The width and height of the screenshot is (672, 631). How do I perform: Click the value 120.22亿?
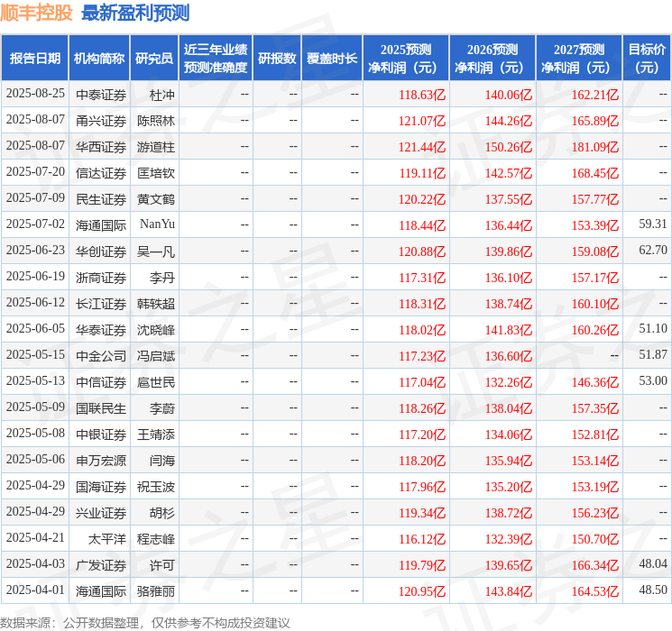[x=422, y=199]
